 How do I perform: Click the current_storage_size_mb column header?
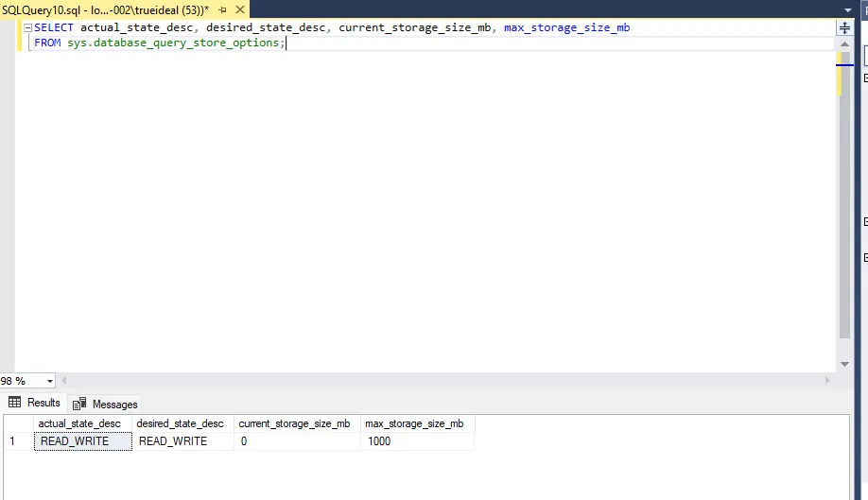(x=294, y=423)
